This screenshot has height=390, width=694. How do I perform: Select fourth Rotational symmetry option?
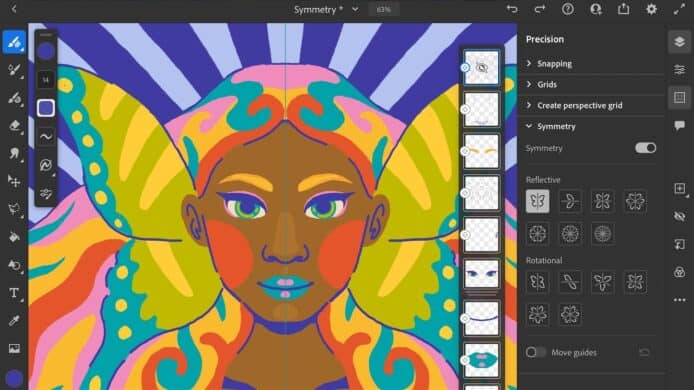[x=635, y=282]
